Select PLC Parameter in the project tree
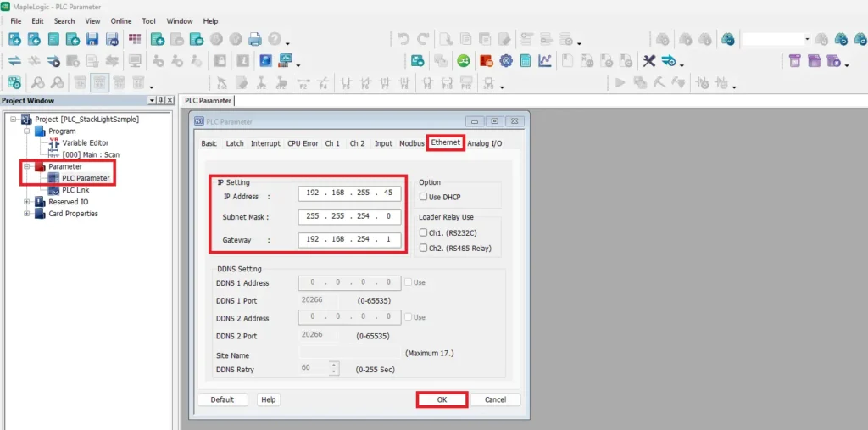 click(x=86, y=178)
